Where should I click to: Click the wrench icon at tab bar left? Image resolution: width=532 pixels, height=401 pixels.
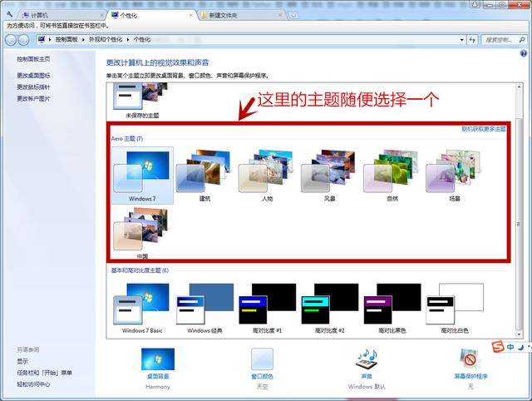pyautogui.click(x=9, y=14)
